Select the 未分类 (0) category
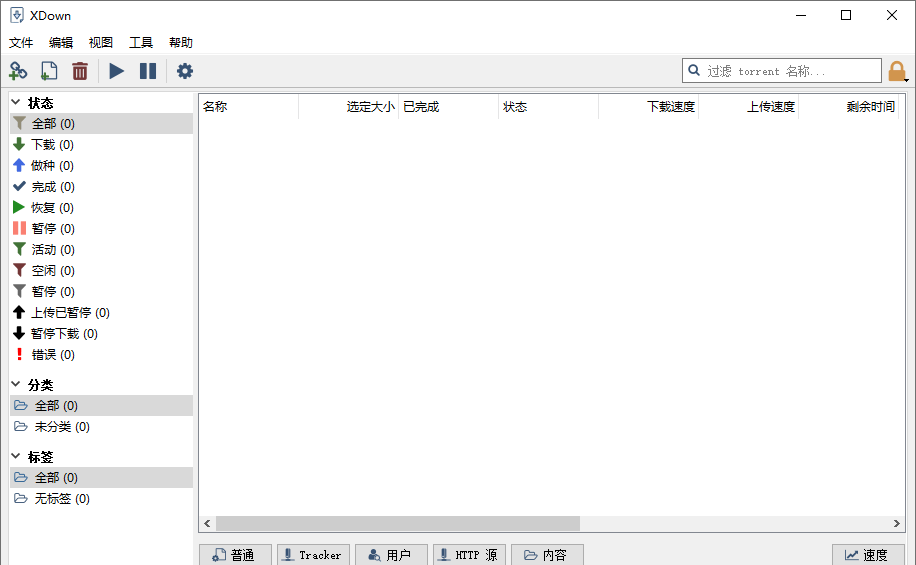This screenshot has height=565, width=916. (x=102, y=427)
